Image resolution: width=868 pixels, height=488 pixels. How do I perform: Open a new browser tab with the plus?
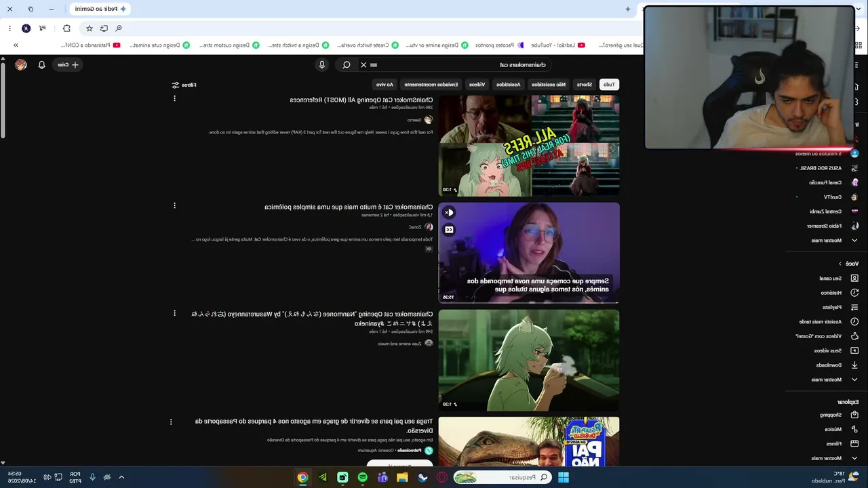click(x=628, y=9)
